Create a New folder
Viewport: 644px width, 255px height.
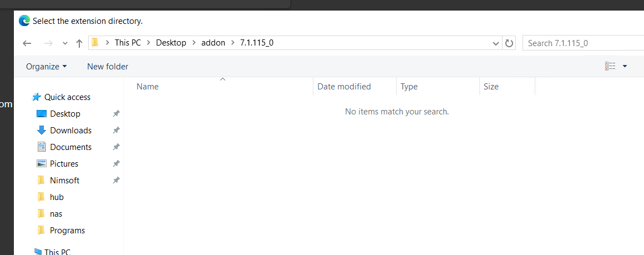tap(108, 67)
